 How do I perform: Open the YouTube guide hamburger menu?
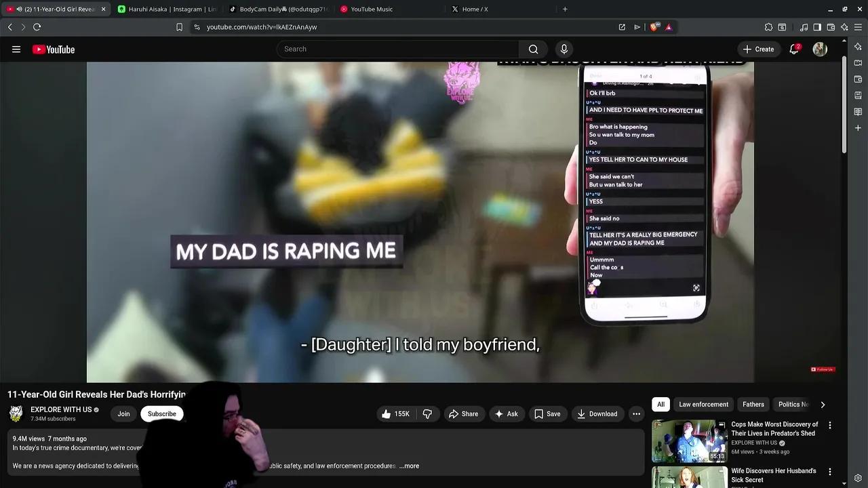pyautogui.click(x=16, y=49)
